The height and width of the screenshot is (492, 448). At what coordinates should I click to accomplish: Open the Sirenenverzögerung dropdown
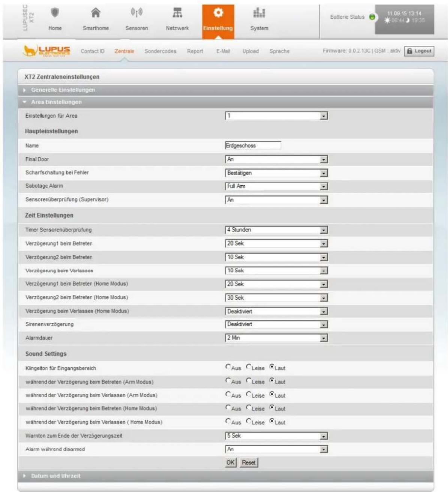click(x=276, y=324)
